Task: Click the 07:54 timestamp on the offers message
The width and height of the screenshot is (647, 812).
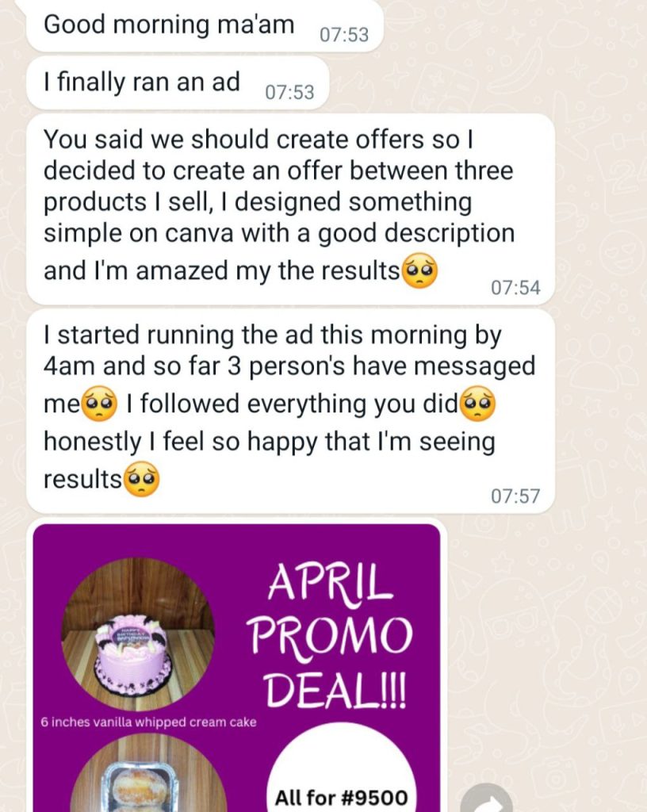Action: 515,287
